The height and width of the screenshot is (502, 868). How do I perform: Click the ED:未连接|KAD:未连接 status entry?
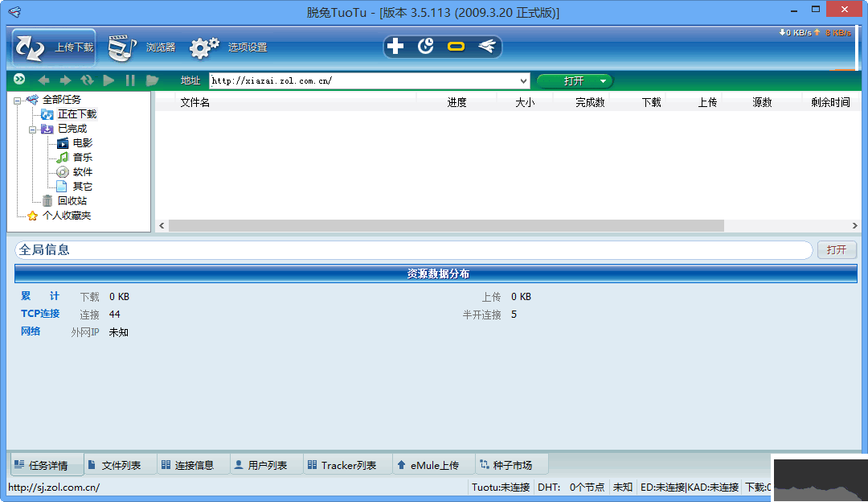690,488
